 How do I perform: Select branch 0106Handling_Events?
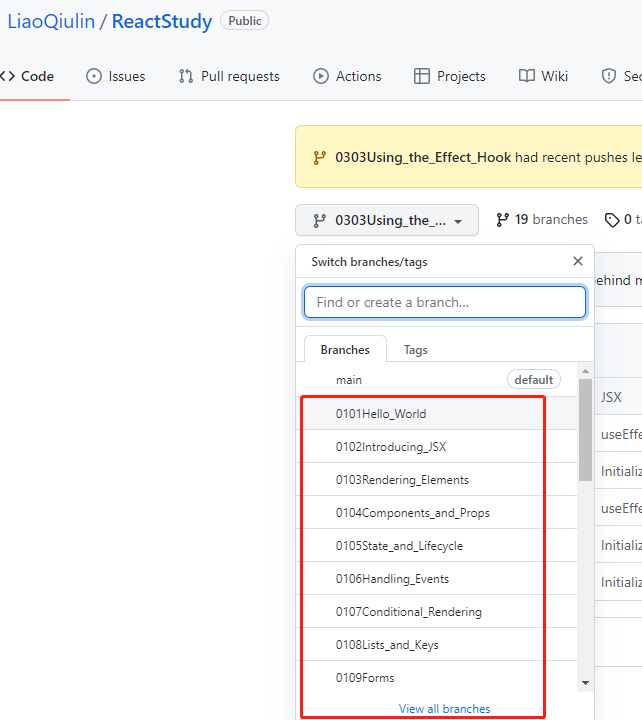pyautogui.click(x=436, y=579)
